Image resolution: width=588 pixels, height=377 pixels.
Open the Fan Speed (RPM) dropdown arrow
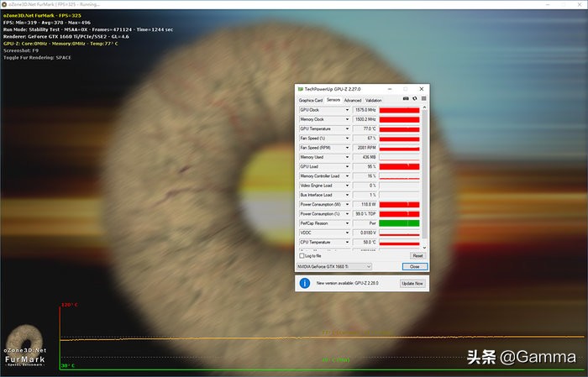pyautogui.click(x=347, y=148)
